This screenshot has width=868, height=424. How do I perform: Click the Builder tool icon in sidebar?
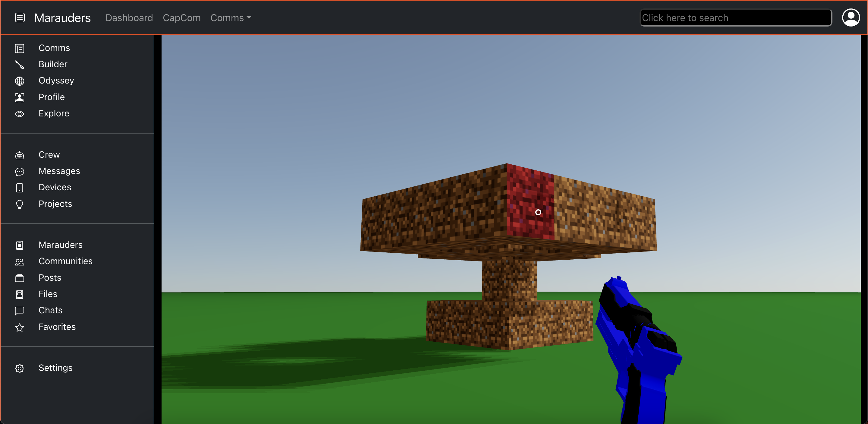20,64
